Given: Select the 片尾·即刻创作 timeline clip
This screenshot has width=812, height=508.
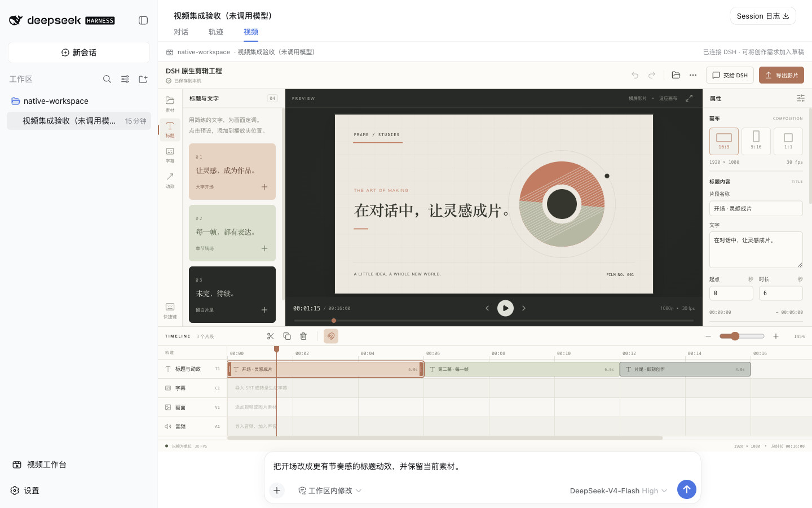Looking at the screenshot, I should pyautogui.click(x=685, y=369).
